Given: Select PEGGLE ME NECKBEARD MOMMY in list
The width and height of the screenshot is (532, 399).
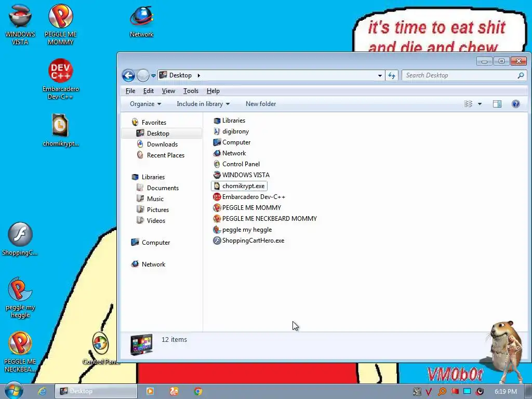Looking at the screenshot, I should 265,219.
